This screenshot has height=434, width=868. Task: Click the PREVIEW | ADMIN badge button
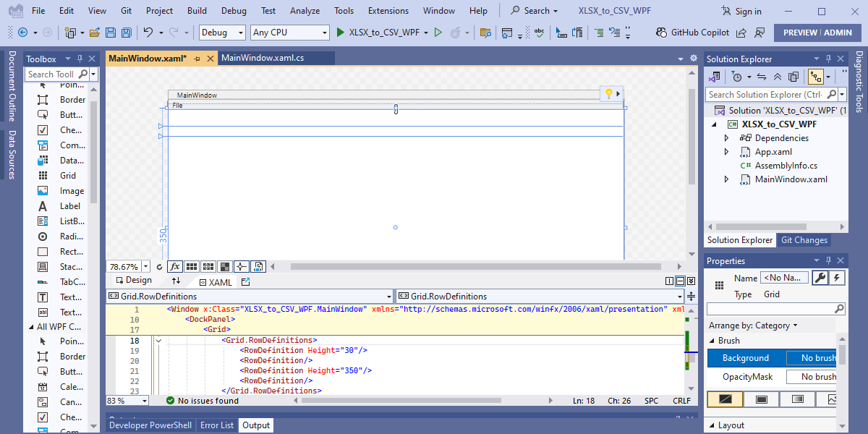click(817, 33)
